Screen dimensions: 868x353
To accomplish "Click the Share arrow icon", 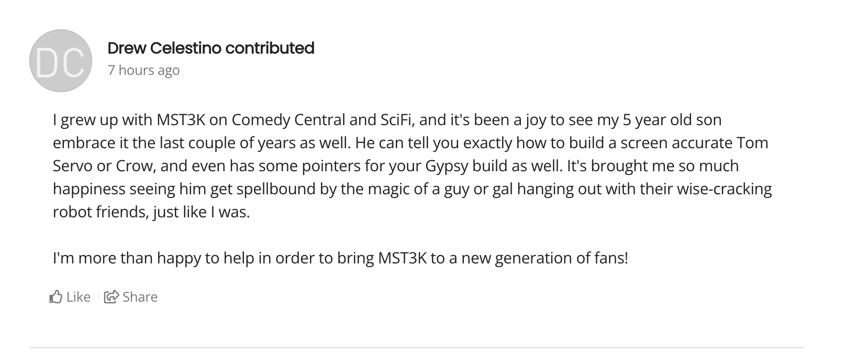I will [x=111, y=297].
